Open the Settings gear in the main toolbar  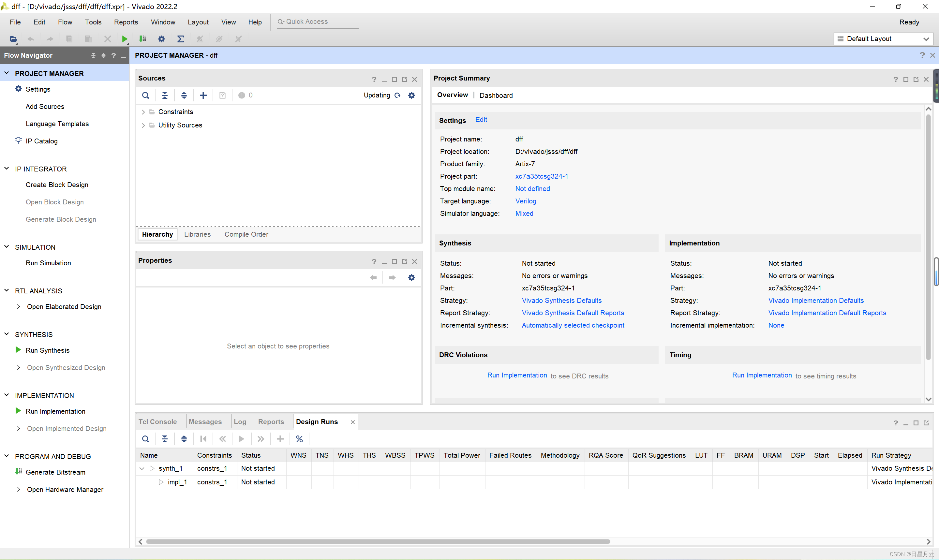coord(161,39)
